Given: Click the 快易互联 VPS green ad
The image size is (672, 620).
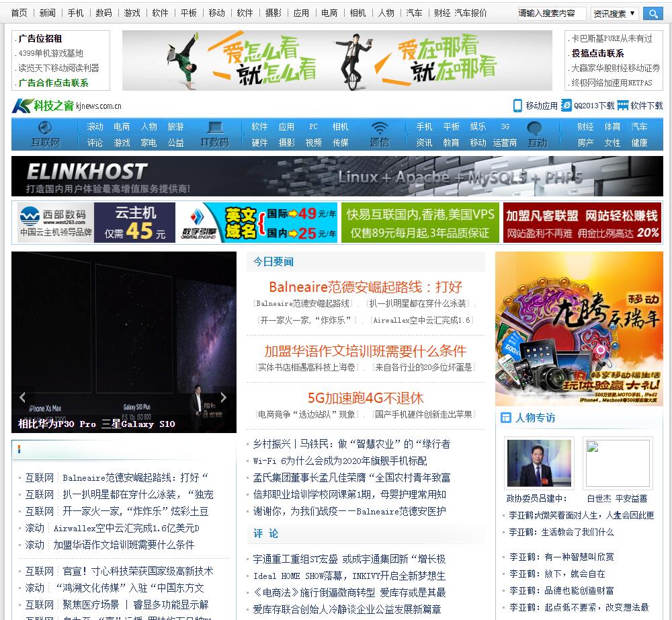Looking at the screenshot, I should [x=420, y=223].
